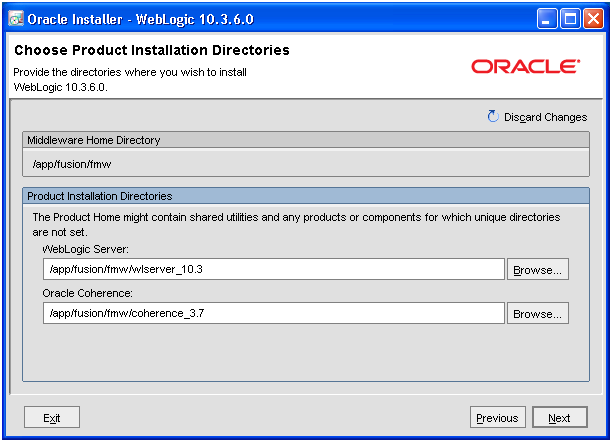Edit the Oracle Coherence path field

pos(274,313)
